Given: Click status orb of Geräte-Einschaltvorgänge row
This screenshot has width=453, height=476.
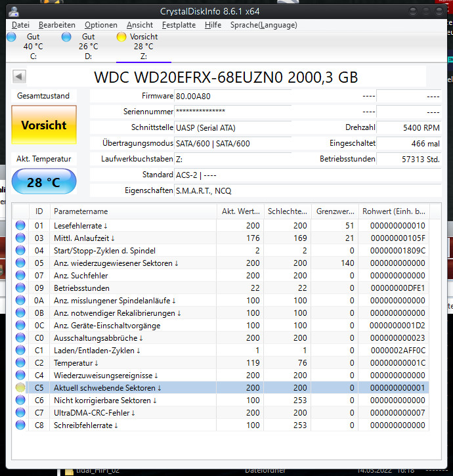Looking at the screenshot, I should tap(20, 325).
